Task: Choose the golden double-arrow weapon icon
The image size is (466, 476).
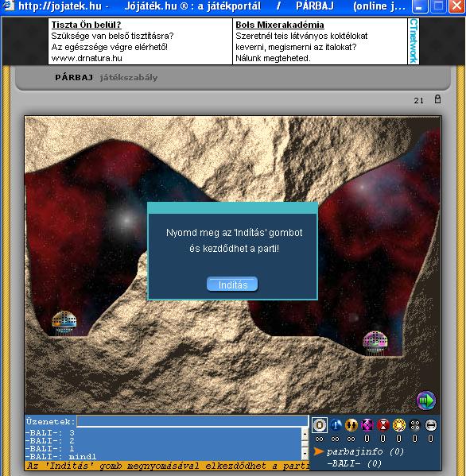Action: [x=351, y=425]
